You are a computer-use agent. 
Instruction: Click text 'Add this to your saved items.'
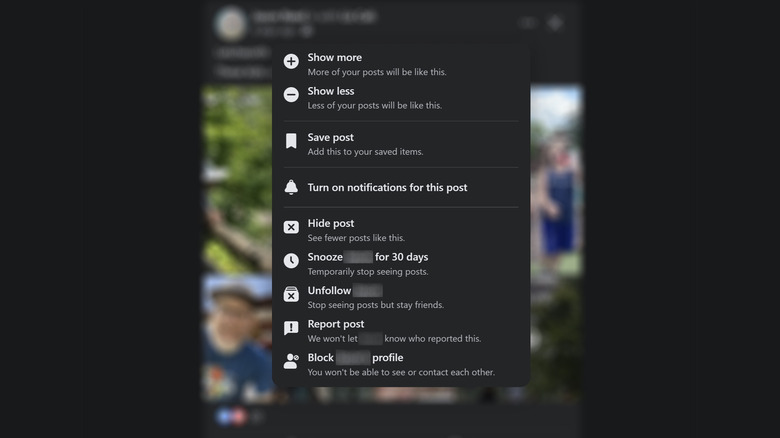point(365,152)
